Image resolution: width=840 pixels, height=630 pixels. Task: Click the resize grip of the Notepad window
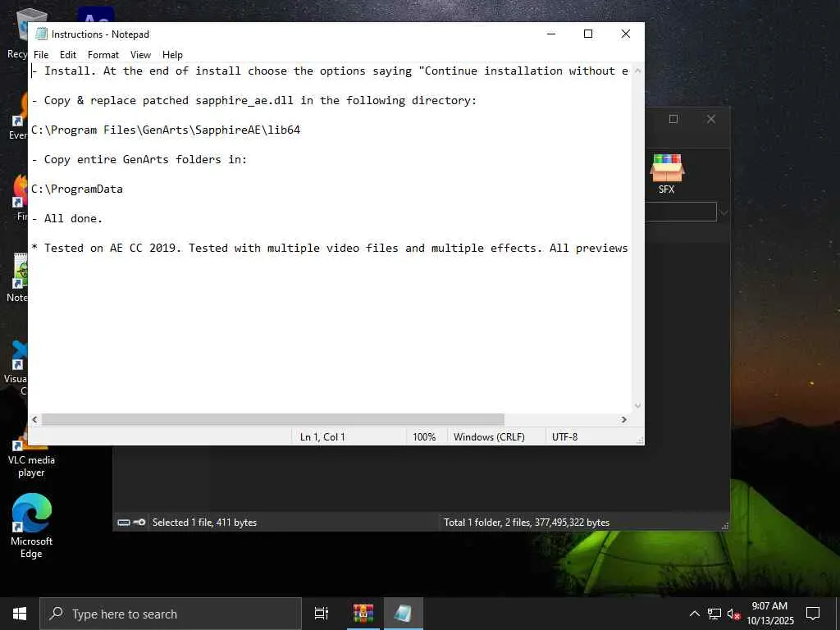pyautogui.click(x=640, y=441)
